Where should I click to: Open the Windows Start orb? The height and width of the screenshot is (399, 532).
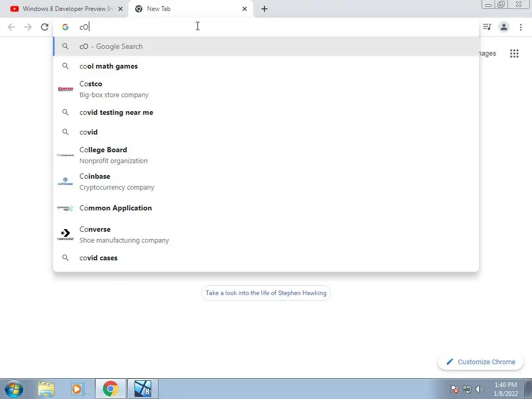point(14,389)
